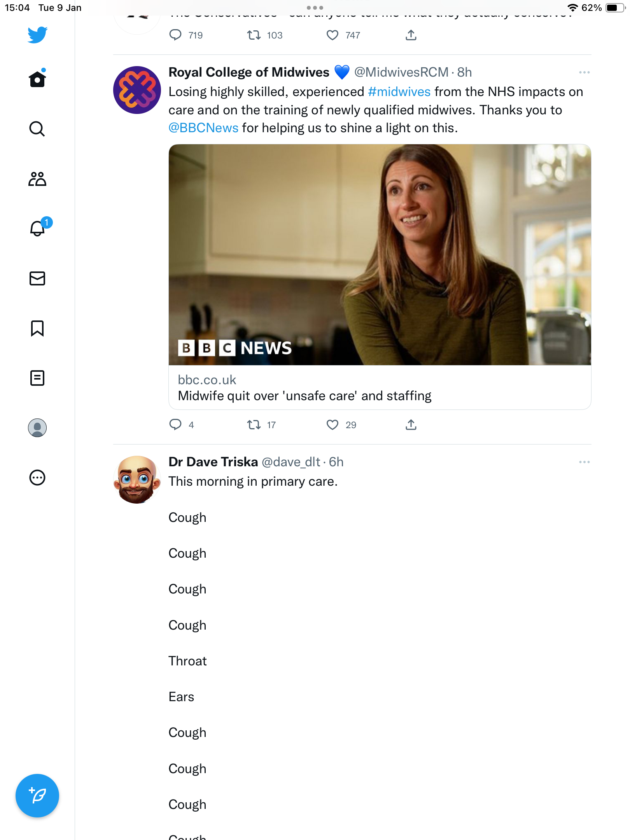This screenshot has height=840, width=630.
Task: Open Bookmarks icon in sidebar
Action: (x=37, y=328)
